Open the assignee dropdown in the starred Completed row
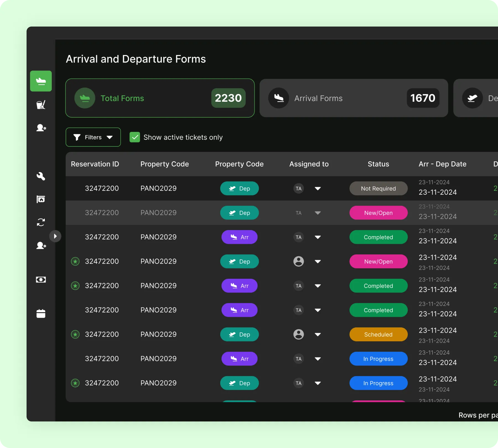The width and height of the screenshot is (498, 448). 318,286
